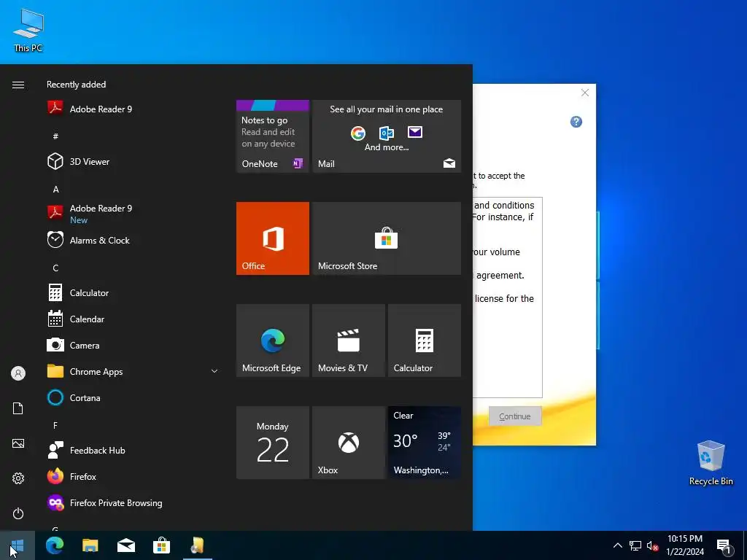Open the Microsoft Store tile
Screen dimensions: 747x560
[x=387, y=238]
